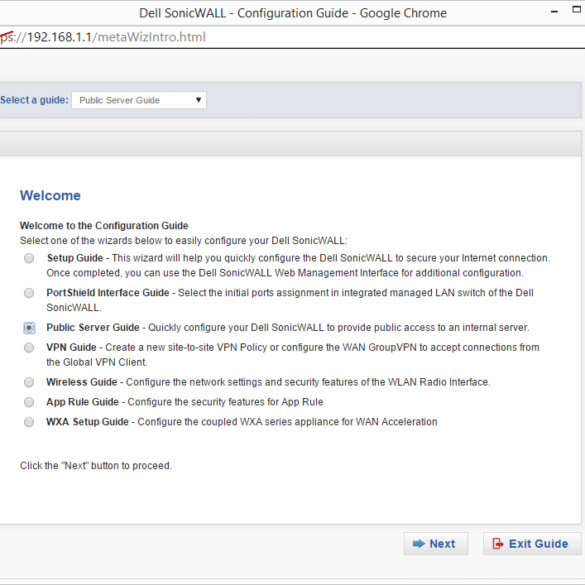Select the Public Server Guide radio button

[29, 328]
